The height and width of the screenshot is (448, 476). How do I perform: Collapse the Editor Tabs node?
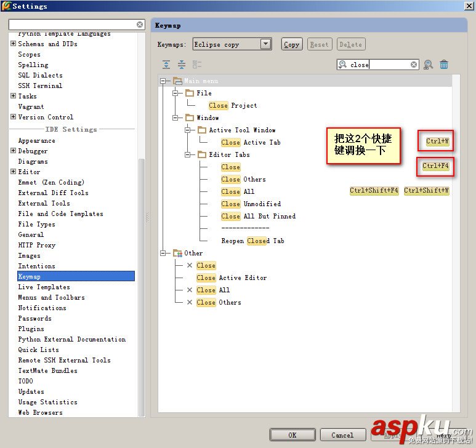(x=188, y=154)
